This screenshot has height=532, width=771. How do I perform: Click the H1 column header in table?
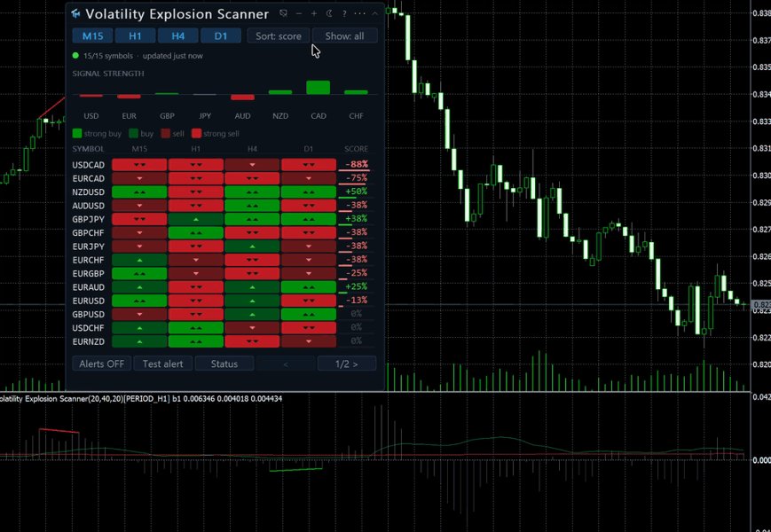(x=196, y=149)
